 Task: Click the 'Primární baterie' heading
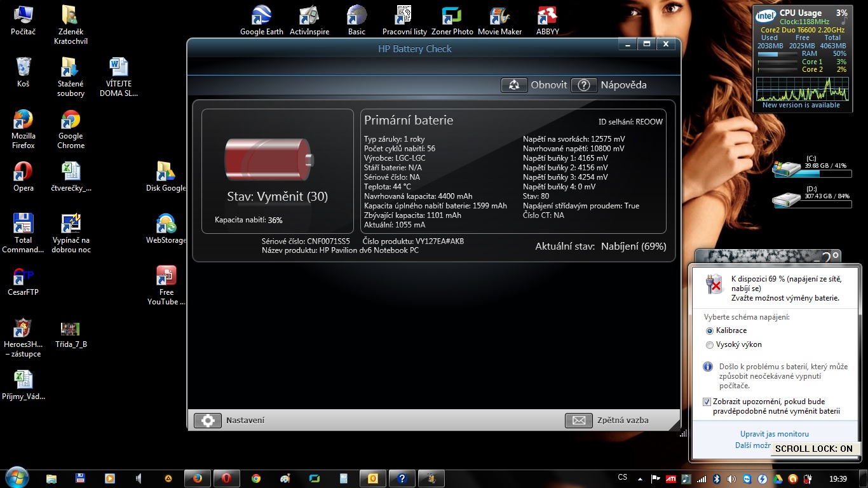tap(409, 120)
